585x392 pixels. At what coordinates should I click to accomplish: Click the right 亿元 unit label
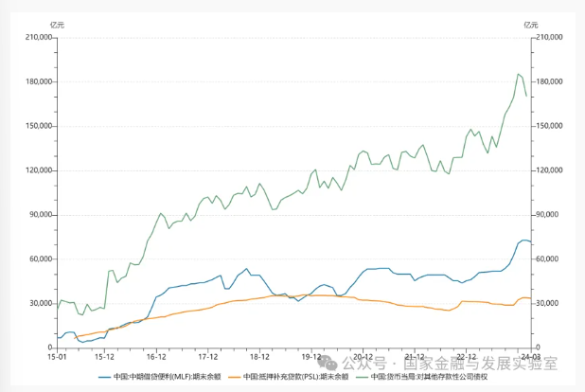pos(531,23)
